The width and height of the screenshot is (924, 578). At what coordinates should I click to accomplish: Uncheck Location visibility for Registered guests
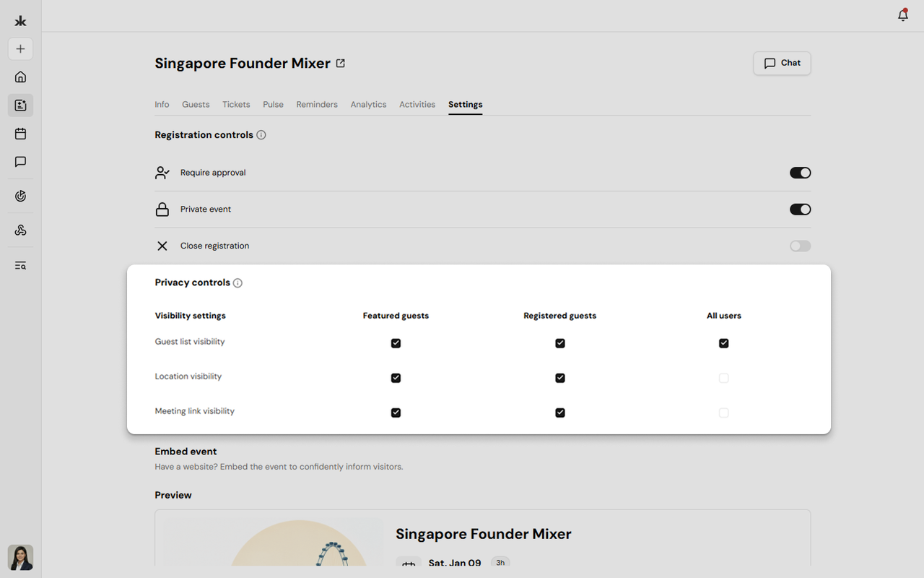point(560,378)
